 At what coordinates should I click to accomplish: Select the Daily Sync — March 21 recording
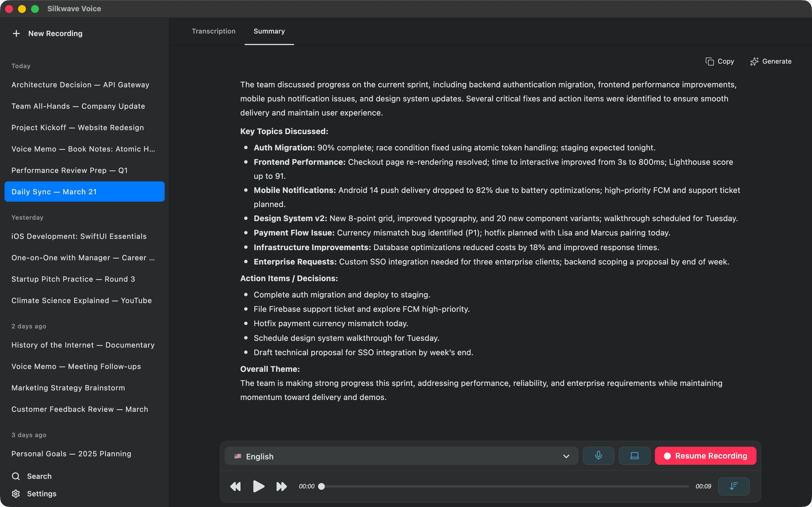point(84,192)
